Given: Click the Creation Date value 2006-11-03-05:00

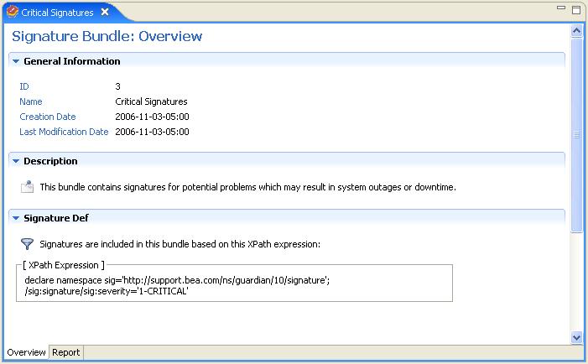Looking at the screenshot, I should pos(152,117).
